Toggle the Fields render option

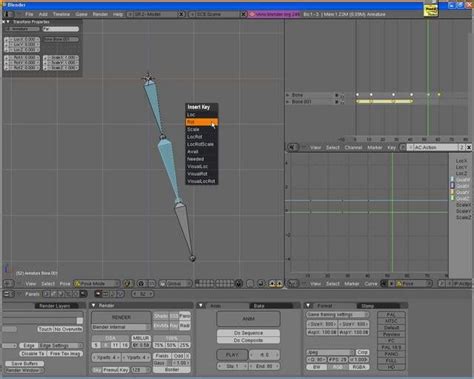click(162, 356)
